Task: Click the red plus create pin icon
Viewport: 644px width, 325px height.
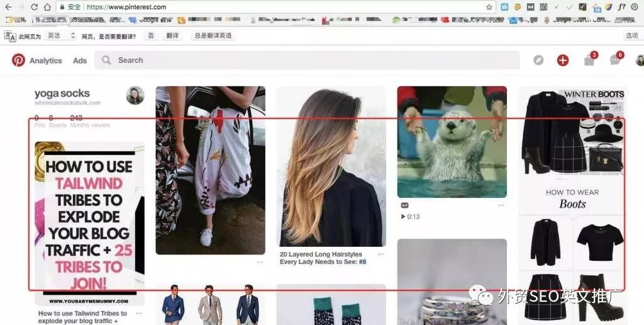Action: tap(563, 60)
